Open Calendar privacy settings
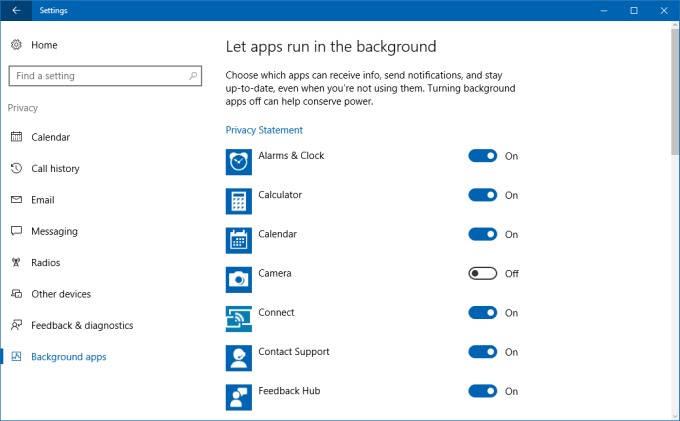This screenshot has height=421, width=680. tap(50, 137)
